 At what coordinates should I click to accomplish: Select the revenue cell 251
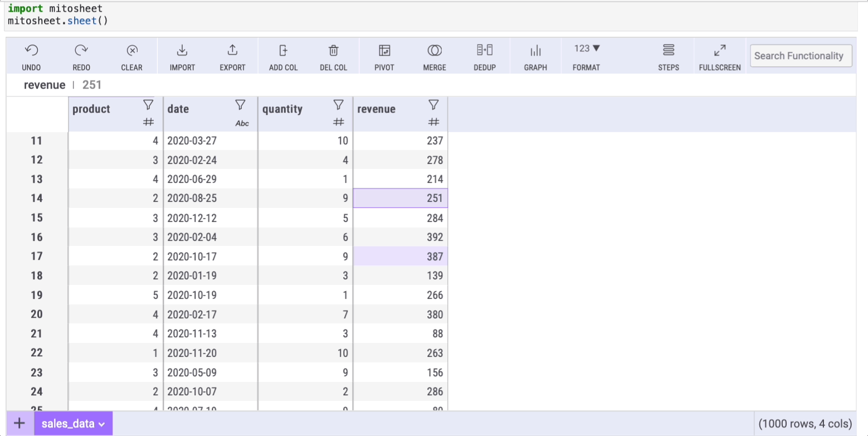coord(401,198)
